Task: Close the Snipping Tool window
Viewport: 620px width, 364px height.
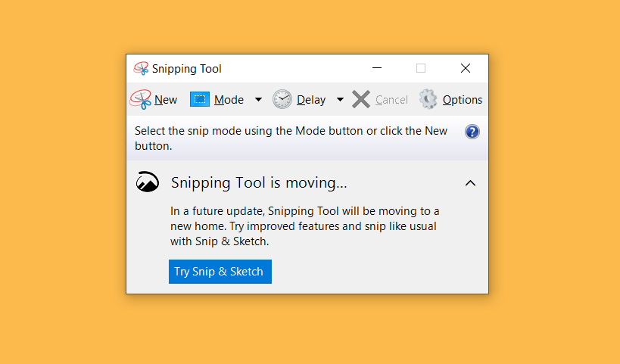Action: pos(466,68)
